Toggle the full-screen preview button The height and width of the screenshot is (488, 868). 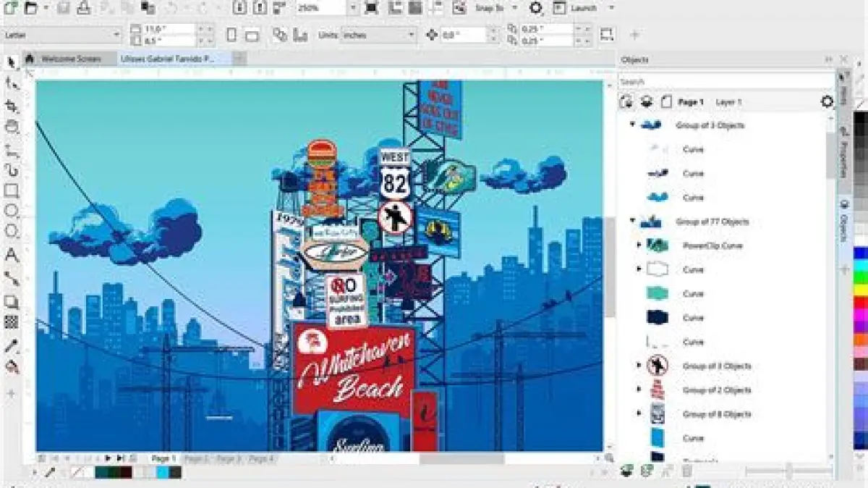click(x=371, y=8)
